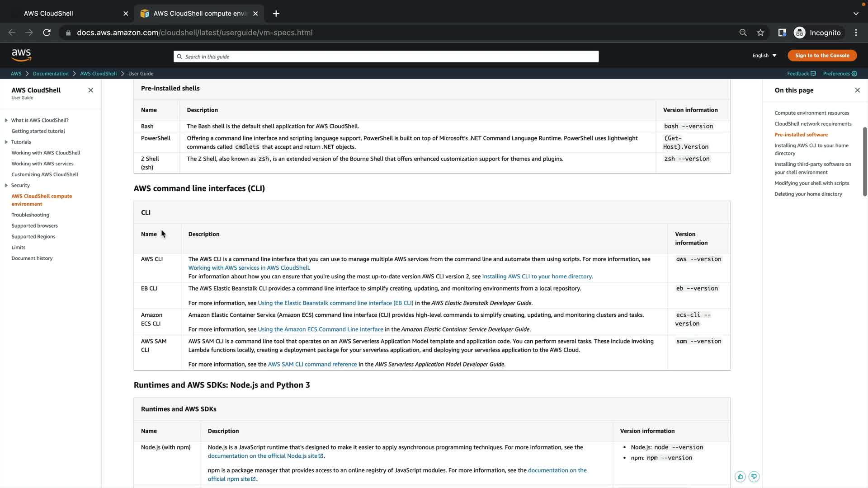Open Chrome three-dot menu
Viewport: 868px width, 488px height.
point(856,33)
